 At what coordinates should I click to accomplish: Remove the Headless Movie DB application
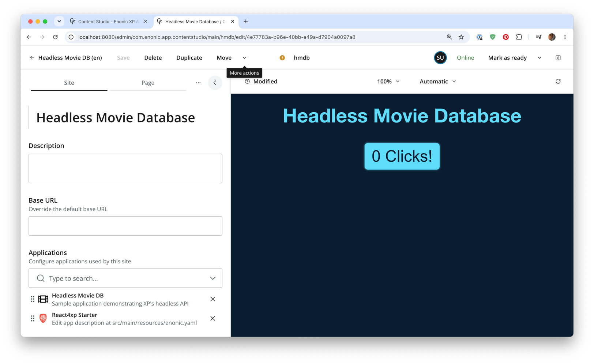tap(213, 299)
